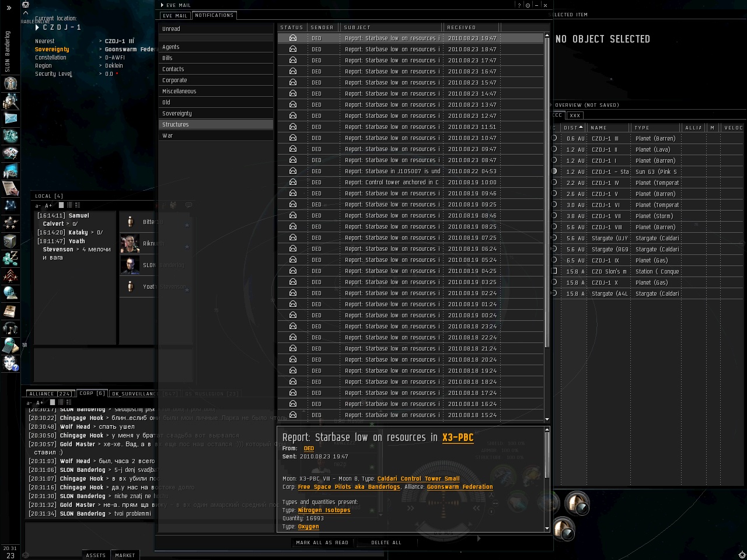Follow the X3-PBC link in report title

tap(458, 437)
